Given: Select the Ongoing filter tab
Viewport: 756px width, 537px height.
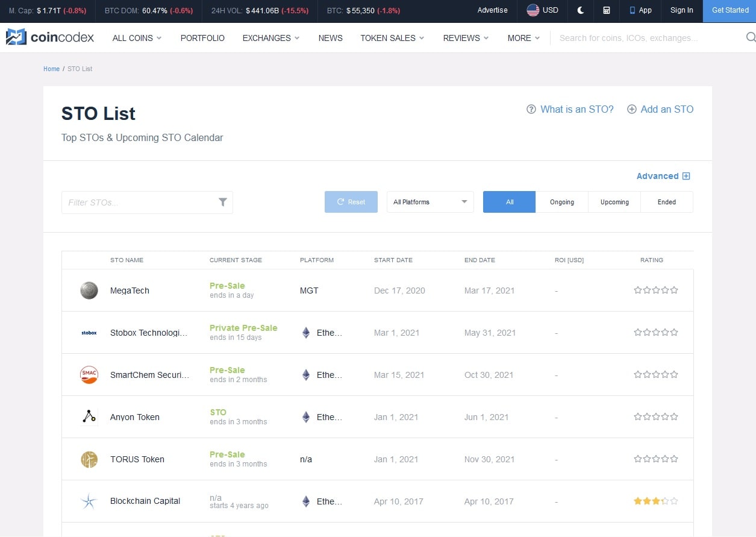Looking at the screenshot, I should coord(562,202).
